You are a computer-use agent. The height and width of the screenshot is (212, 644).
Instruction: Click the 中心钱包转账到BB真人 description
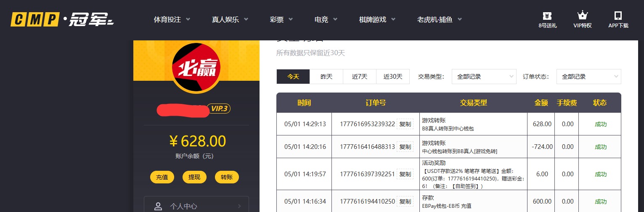[460, 151]
